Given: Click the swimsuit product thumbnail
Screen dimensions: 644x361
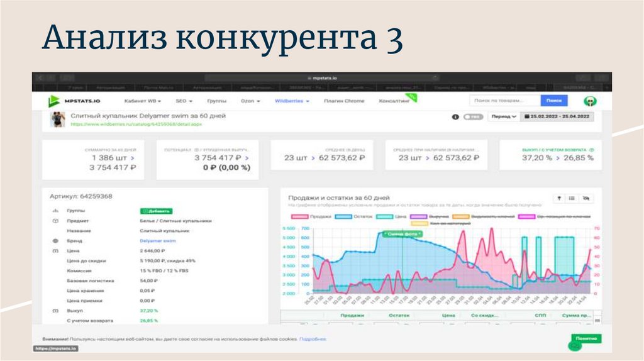Looking at the screenshot, I should point(57,119).
